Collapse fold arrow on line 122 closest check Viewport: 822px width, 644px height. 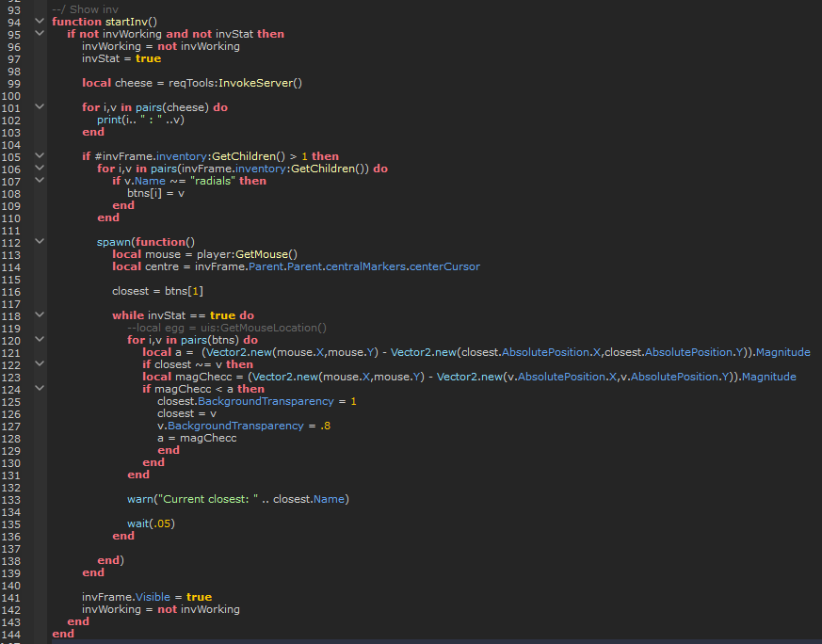[40, 363]
